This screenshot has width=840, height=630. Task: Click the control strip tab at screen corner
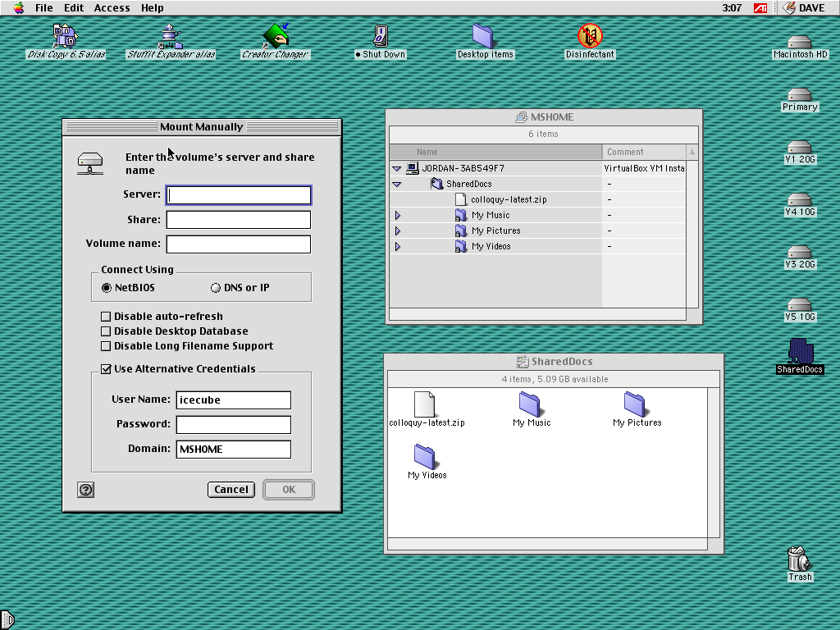7,620
